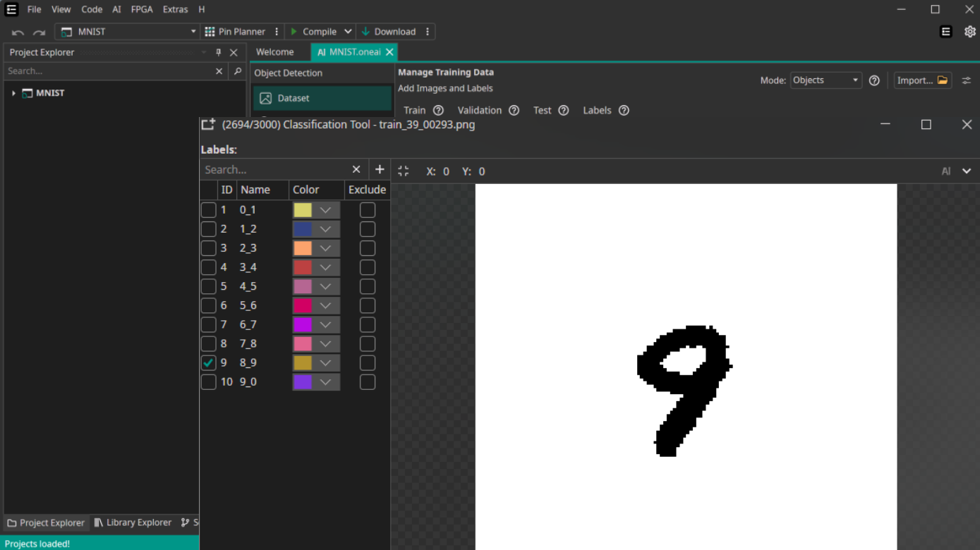
Task: Open the Pin Planner tool
Action: pyautogui.click(x=234, y=32)
